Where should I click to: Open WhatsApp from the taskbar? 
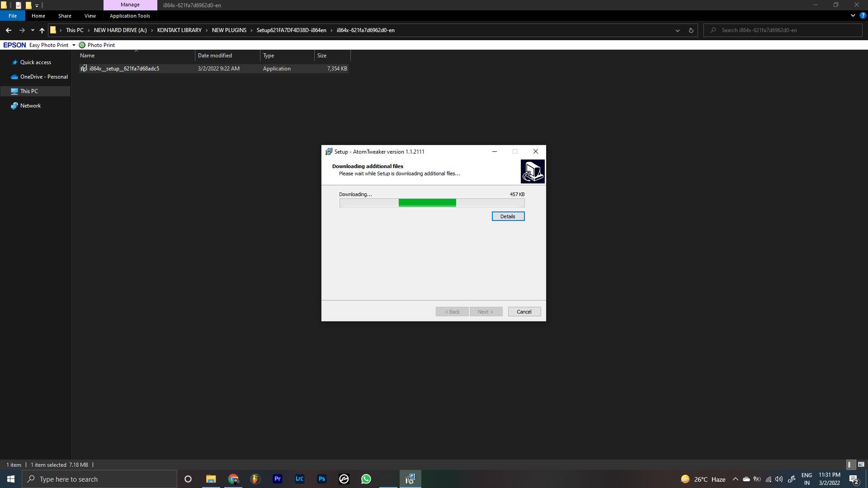coord(366,479)
